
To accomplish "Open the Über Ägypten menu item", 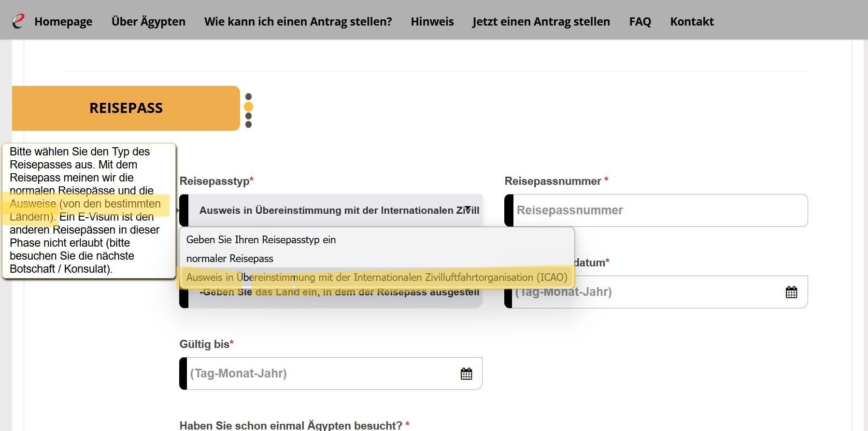I will (148, 21).
